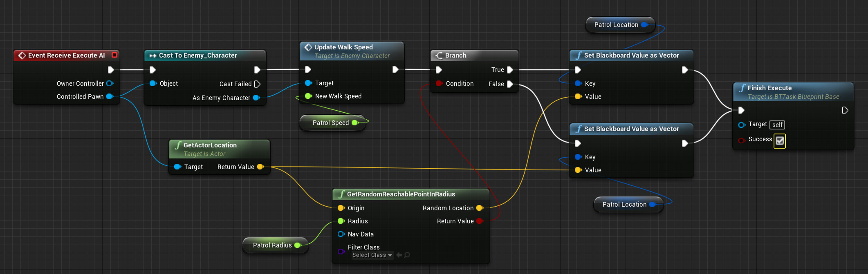868x274 pixels.
Task: Select the GetRandomReachablePointInRadius node title
Action: [x=401, y=194]
